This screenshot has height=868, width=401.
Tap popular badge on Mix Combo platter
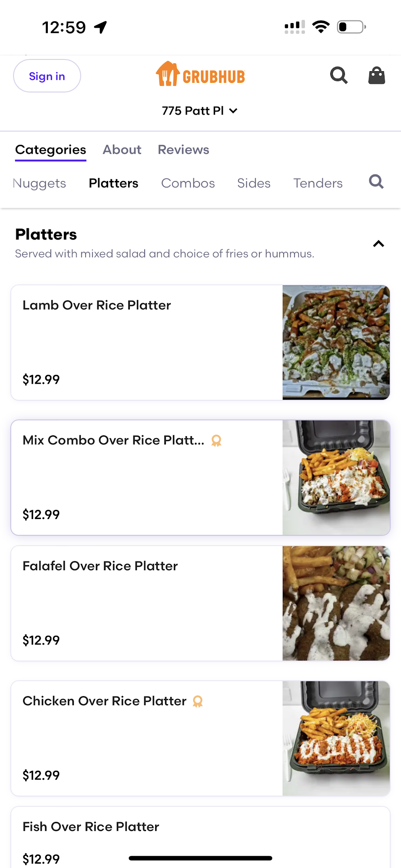216,441
